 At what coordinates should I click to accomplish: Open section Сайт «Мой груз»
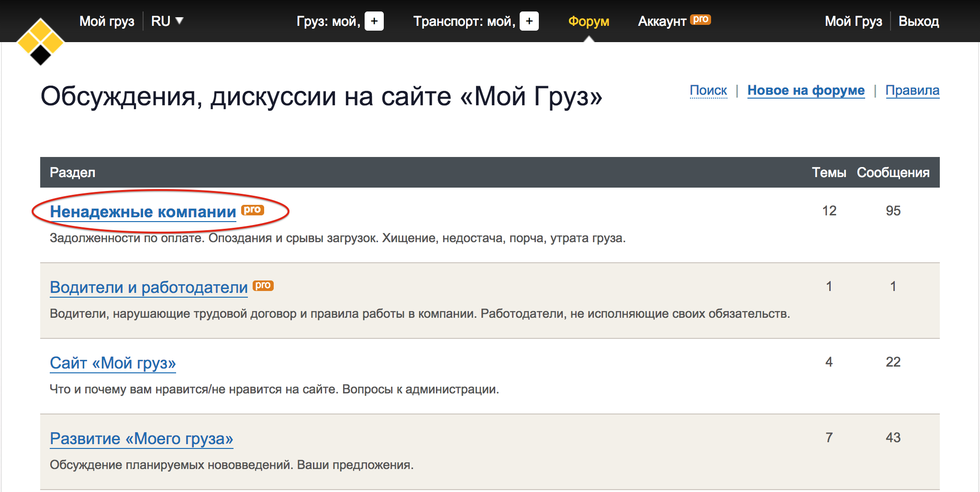pyautogui.click(x=113, y=363)
